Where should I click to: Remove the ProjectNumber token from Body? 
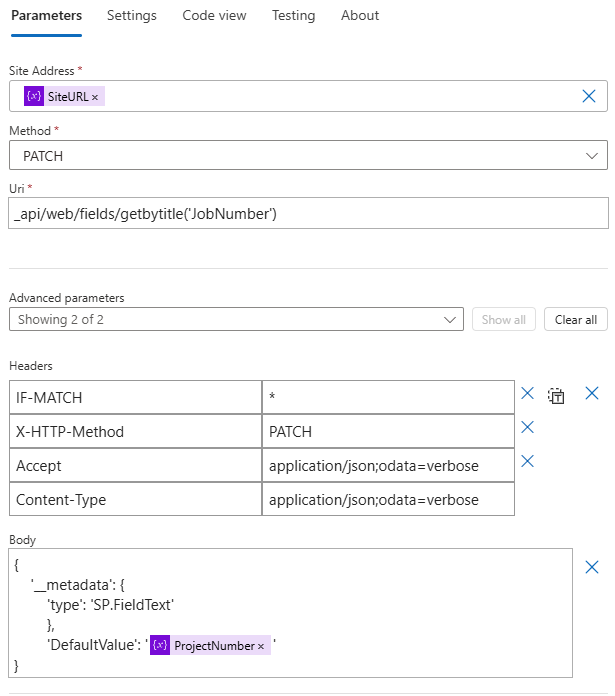pyautogui.click(x=261, y=646)
